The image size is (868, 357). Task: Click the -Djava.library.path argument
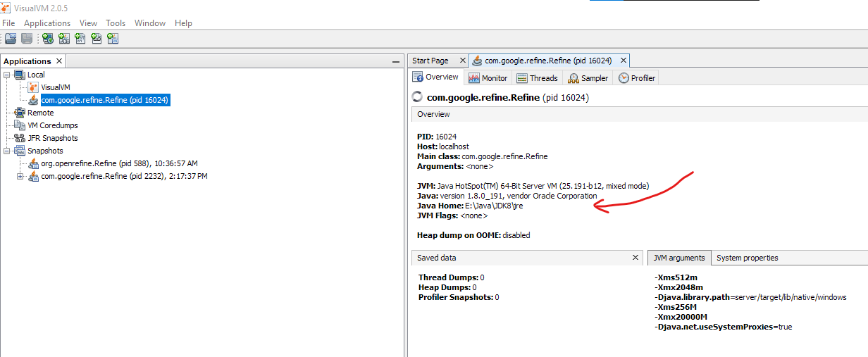point(750,297)
